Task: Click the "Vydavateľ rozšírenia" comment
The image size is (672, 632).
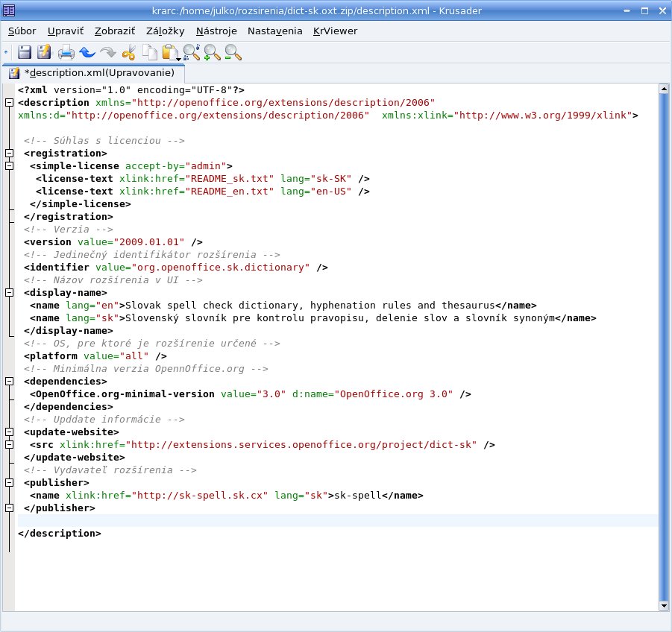Action: point(110,470)
